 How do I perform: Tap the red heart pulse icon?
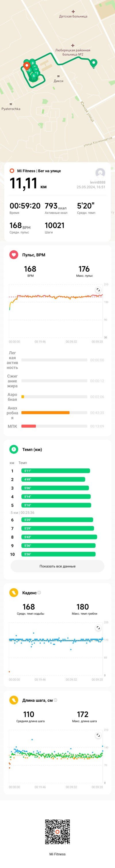pyautogui.click(x=14, y=255)
